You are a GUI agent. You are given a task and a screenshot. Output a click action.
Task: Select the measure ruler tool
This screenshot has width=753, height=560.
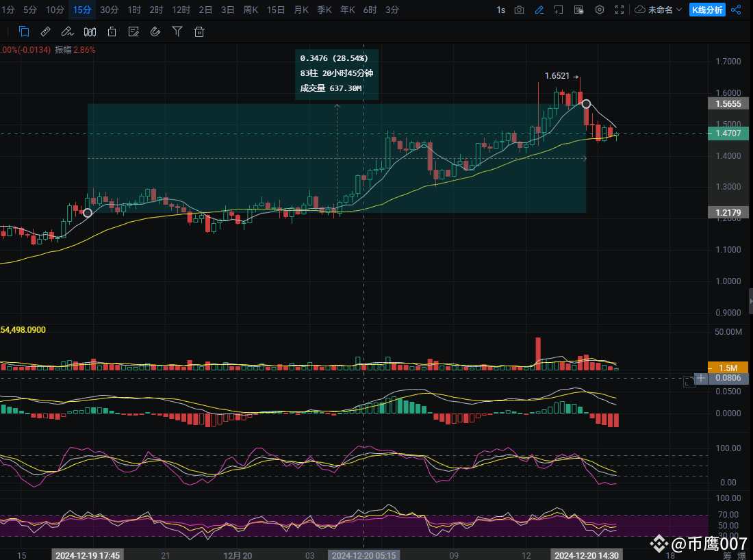click(x=45, y=31)
